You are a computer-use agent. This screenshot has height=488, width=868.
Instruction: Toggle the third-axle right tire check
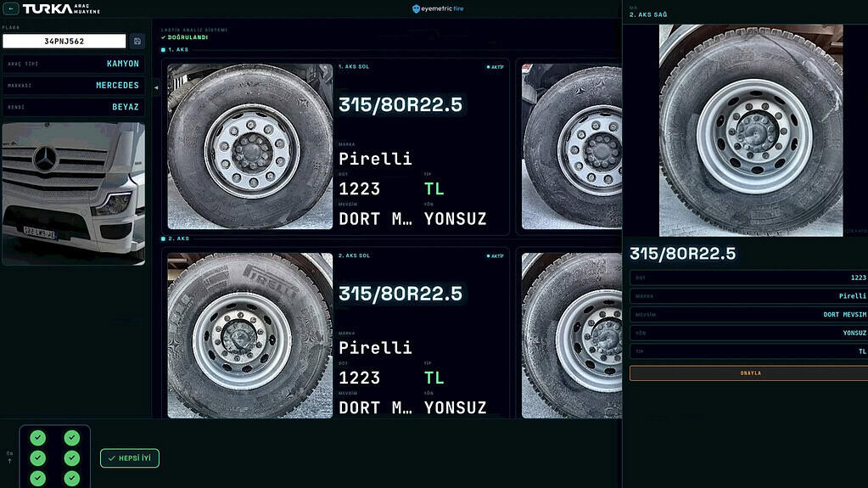71,478
